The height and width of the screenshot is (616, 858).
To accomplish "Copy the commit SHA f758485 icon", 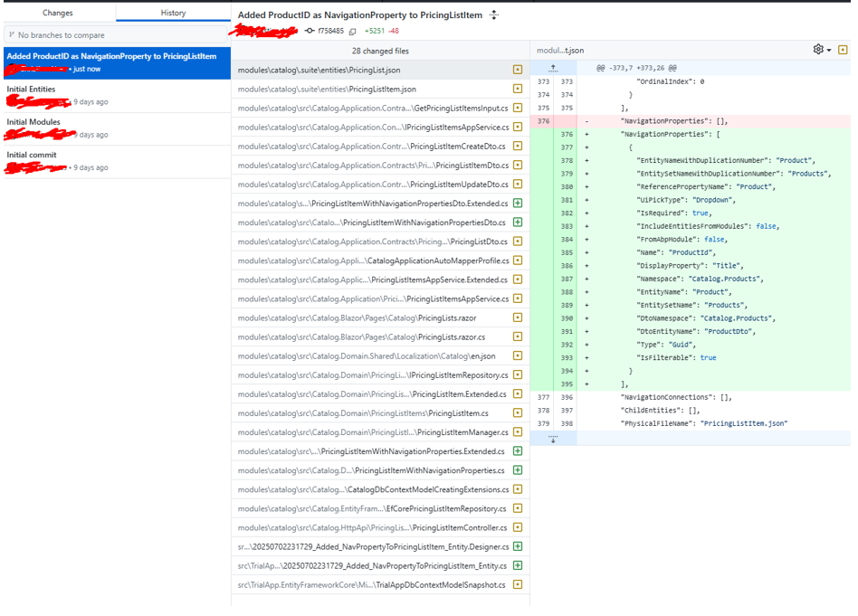I will tap(353, 31).
